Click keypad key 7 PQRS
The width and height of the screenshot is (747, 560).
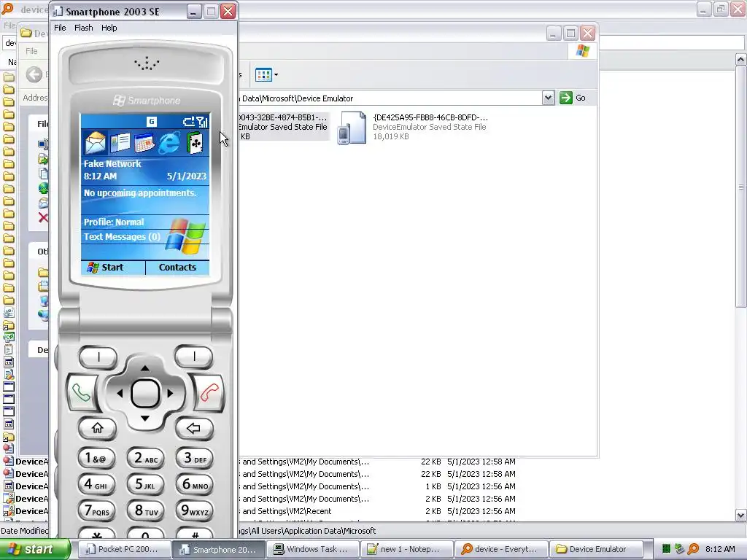pyautogui.click(x=96, y=510)
